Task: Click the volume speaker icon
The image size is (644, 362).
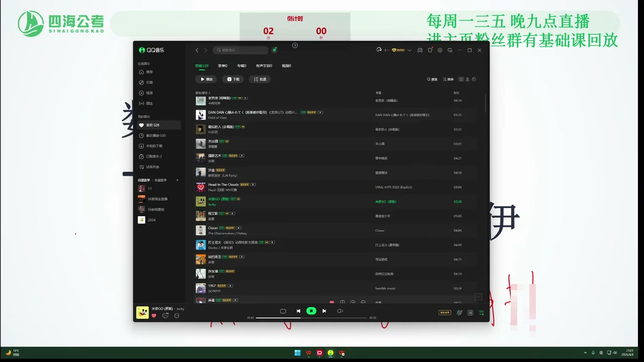Action: [340, 311]
